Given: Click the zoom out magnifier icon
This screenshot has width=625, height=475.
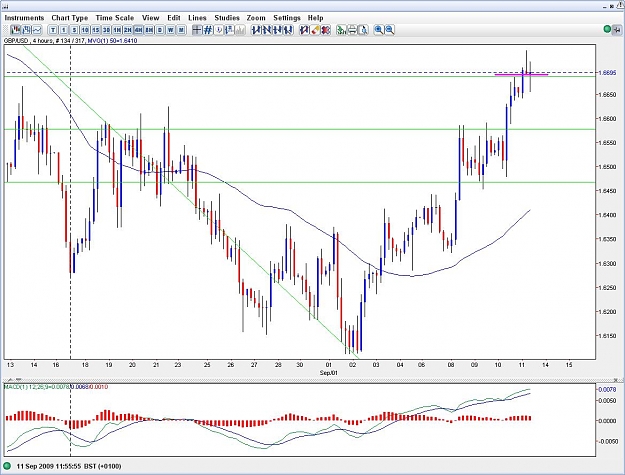Looking at the screenshot, I should pyautogui.click(x=389, y=30).
